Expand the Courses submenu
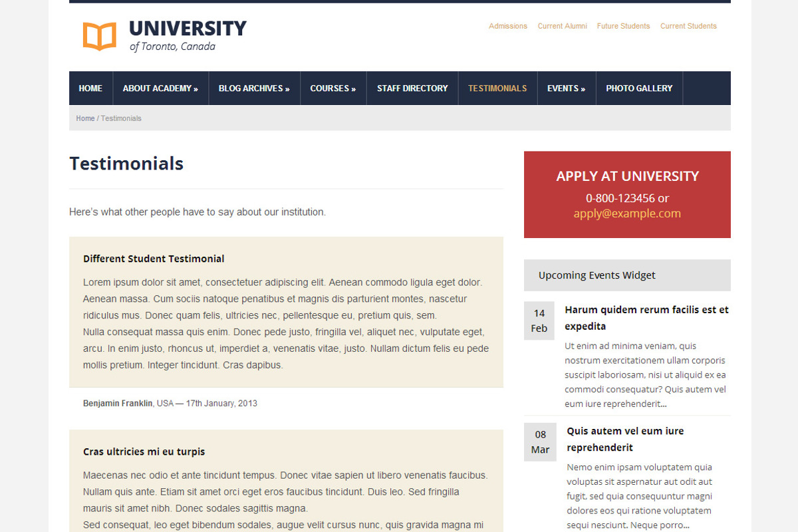 [x=332, y=88]
